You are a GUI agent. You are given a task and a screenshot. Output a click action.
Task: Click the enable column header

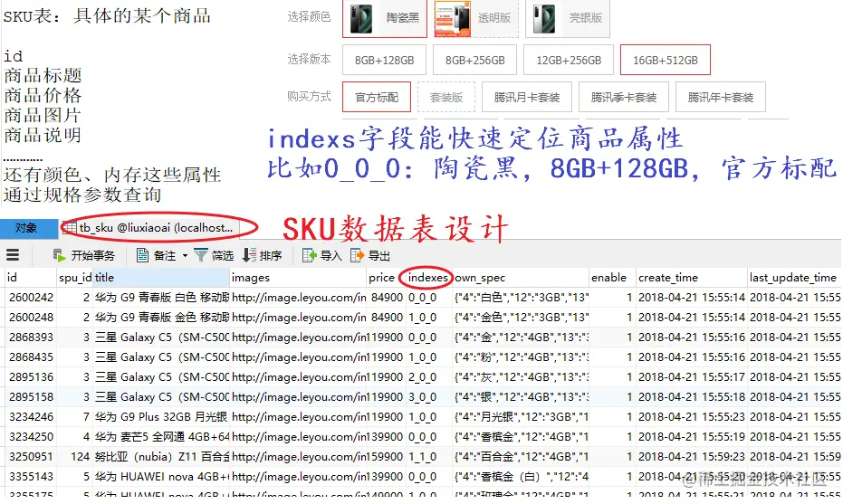point(612,278)
